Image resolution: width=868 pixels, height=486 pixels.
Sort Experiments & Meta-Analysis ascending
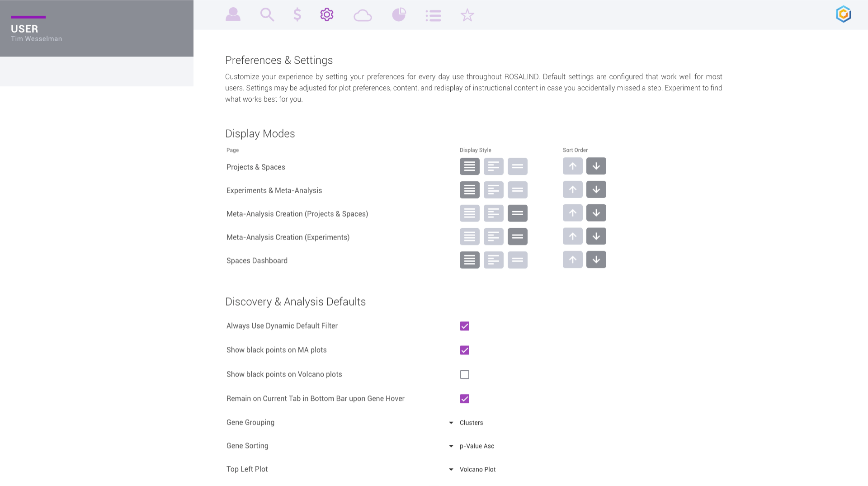tap(573, 189)
